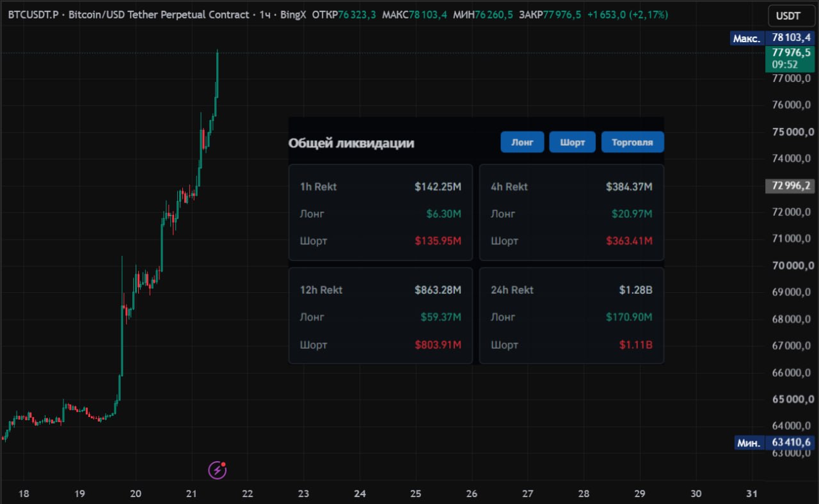This screenshot has width=819, height=504.
Task: Click the 1h Rekt total $142.25M
Action: [x=438, y=187]
